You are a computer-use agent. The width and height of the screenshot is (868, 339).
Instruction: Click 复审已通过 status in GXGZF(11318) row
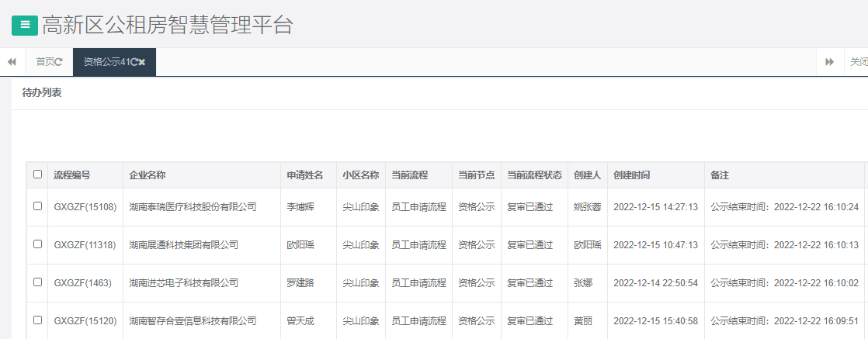tap(529, 245)
